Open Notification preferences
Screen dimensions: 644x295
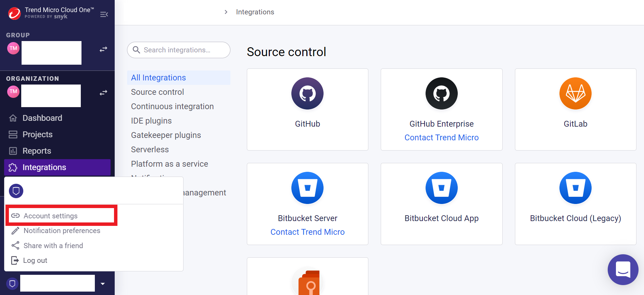(x=62, y=231)
